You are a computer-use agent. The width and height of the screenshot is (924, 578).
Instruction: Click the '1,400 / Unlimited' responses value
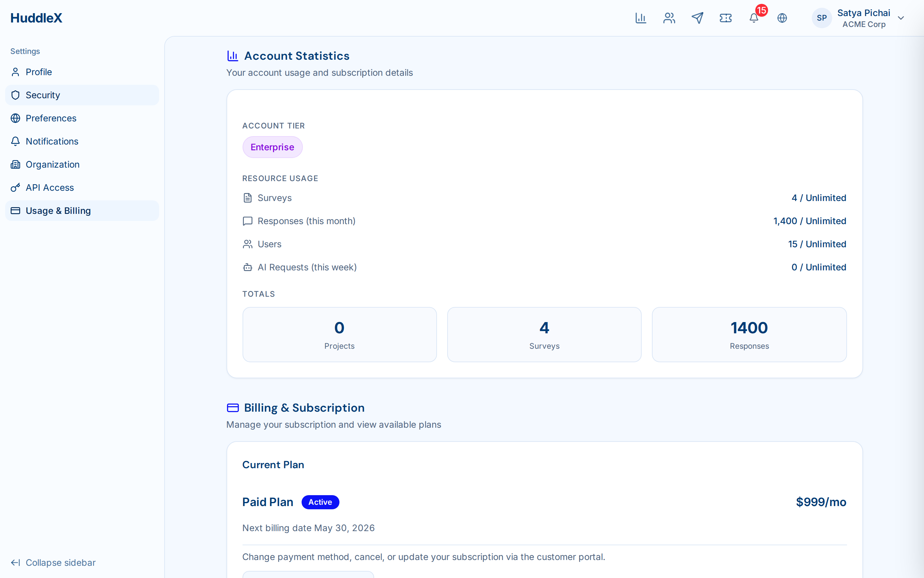point(809,221)
